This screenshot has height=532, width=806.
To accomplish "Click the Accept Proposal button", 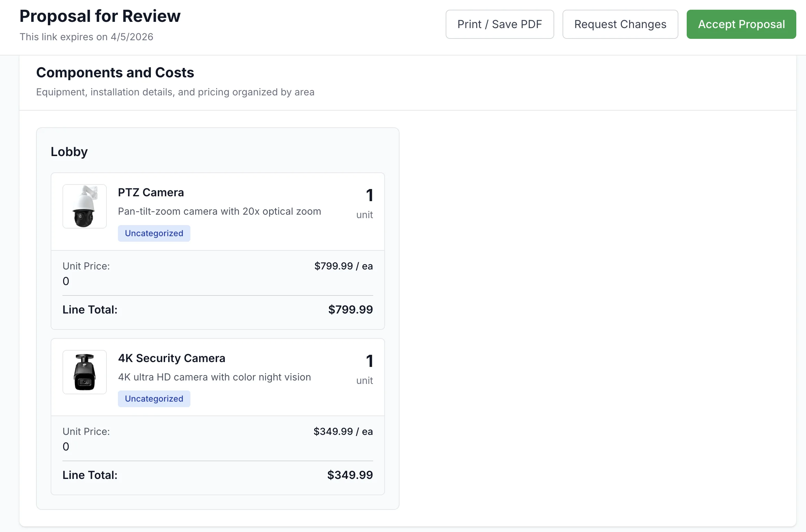I will pos(741,24).
